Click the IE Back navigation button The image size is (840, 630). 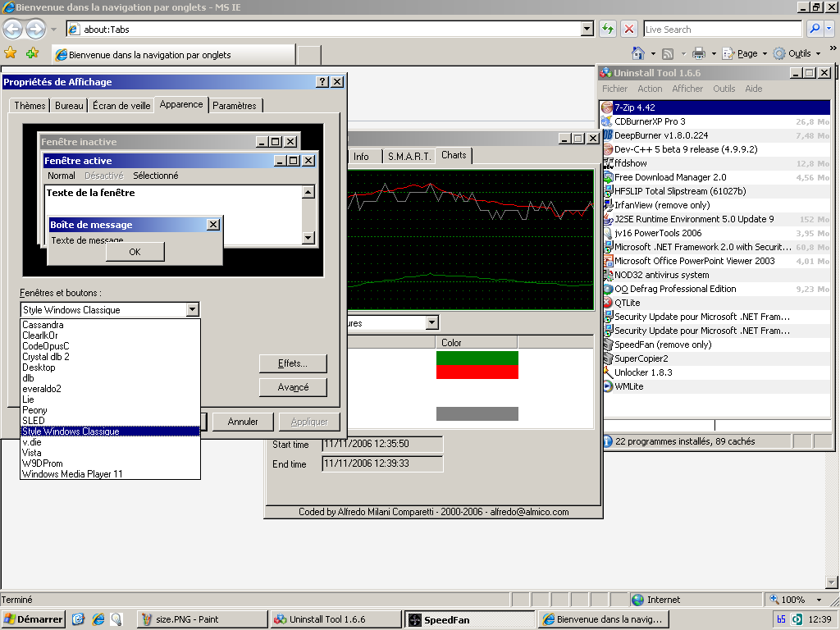[13, 29]
